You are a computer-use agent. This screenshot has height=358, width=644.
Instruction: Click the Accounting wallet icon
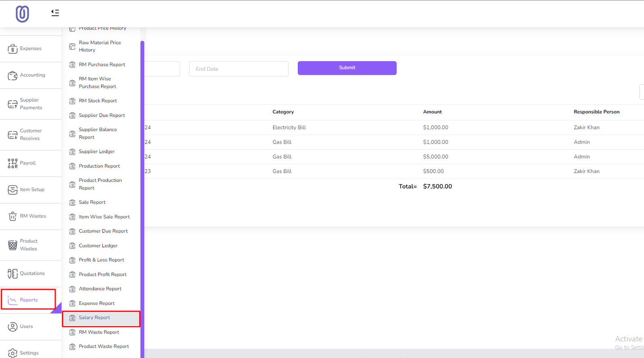pyautogui.click(x=12, y=76)
